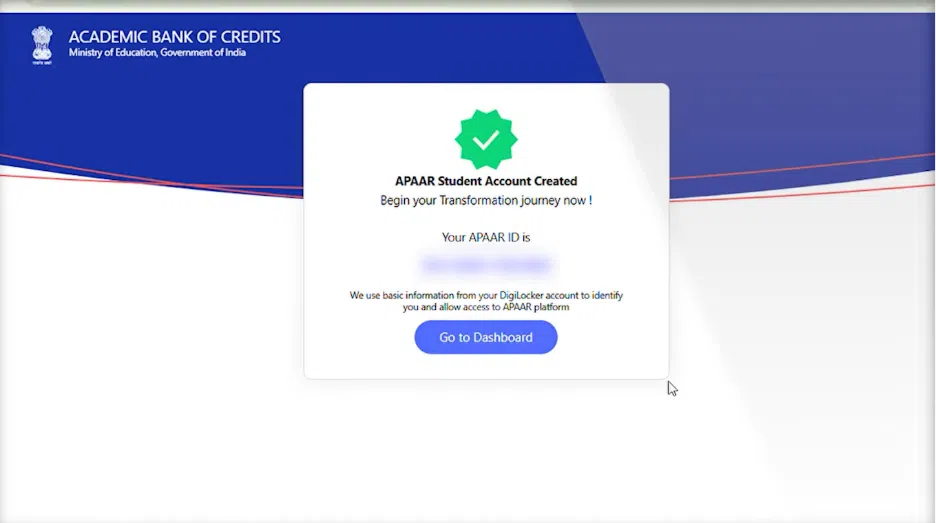Select the blurred APAAR ID number
Viewport: 936px width, 523px height.
point(486,264)
